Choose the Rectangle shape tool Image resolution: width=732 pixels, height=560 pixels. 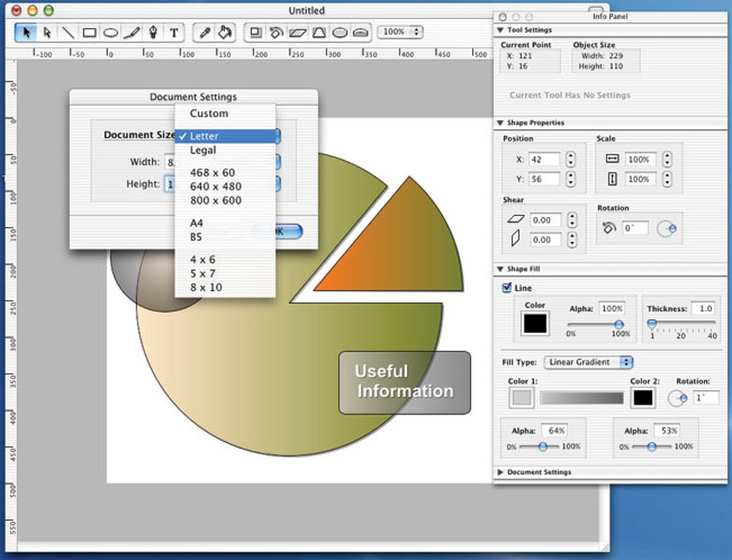[x=89, y=32]
